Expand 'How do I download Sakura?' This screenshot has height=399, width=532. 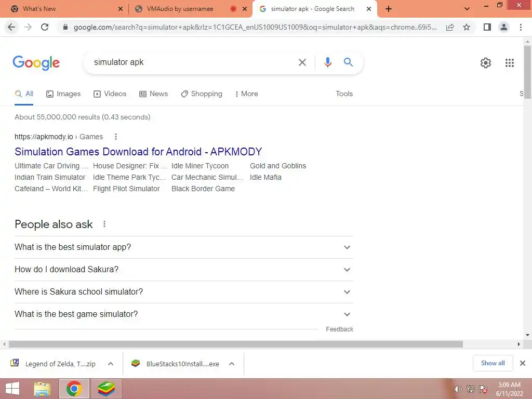coord(184,270)
